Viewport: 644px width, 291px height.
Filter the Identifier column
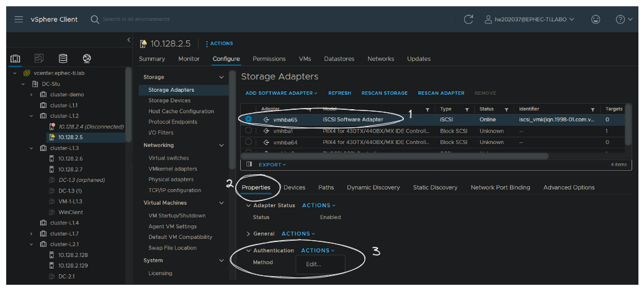(x=593, y=109)
